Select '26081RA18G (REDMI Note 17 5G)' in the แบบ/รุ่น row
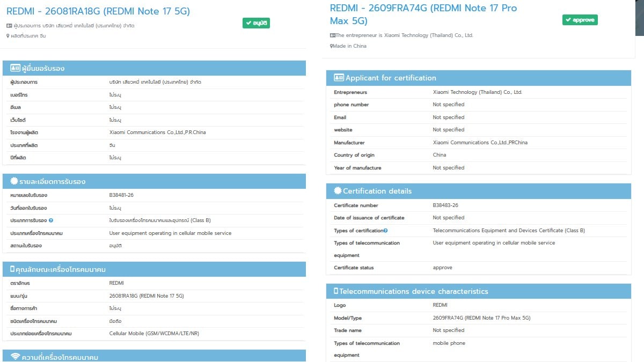The image size is (644, 362). click(147, 296)
